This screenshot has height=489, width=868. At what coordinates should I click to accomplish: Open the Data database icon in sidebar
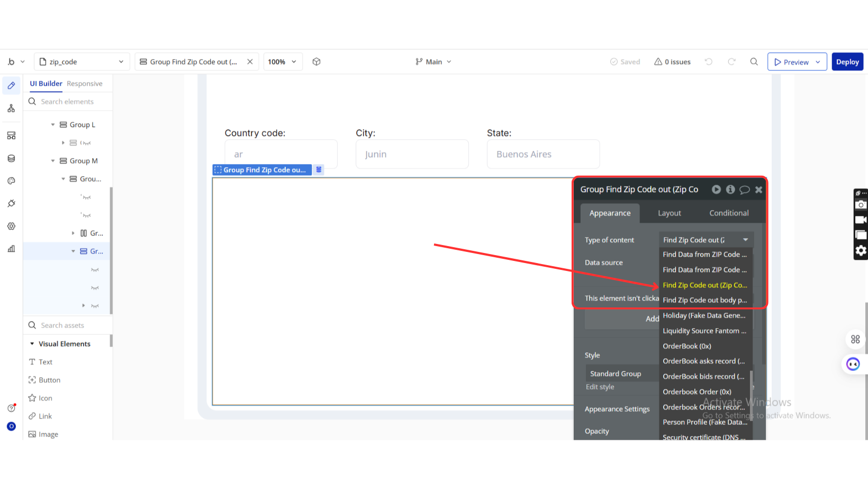pyautogui.click(x=11, y=158)
